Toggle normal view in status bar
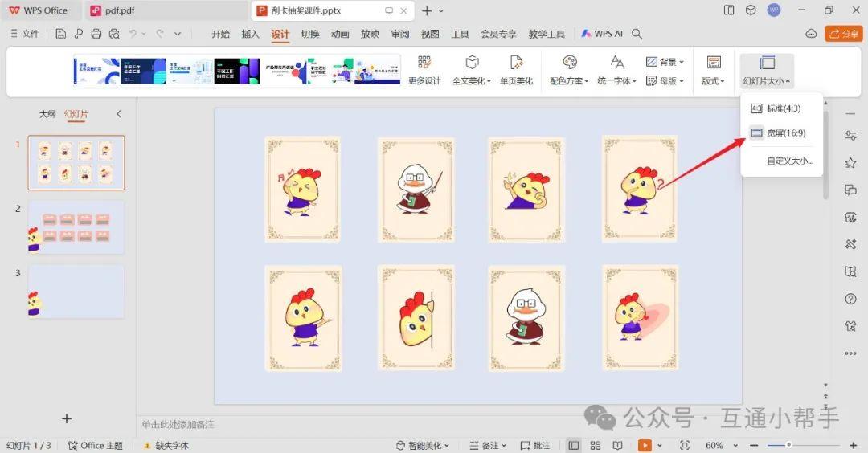This screenshot has height=453, width=868. (x=574, y=445)
